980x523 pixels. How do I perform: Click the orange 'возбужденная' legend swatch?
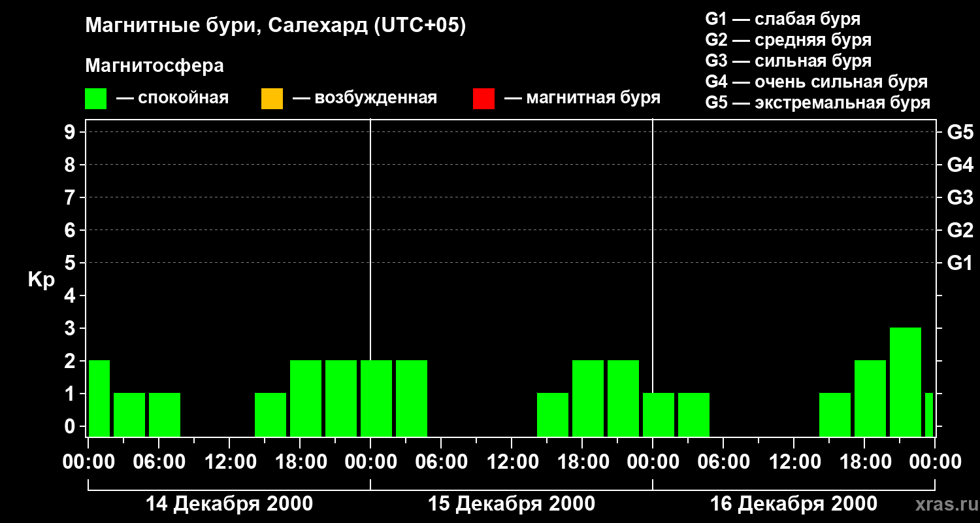pos(272,99)
